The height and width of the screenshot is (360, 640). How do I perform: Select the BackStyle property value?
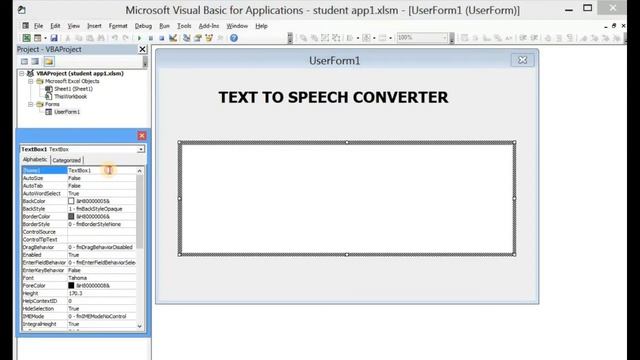point(102,209)
